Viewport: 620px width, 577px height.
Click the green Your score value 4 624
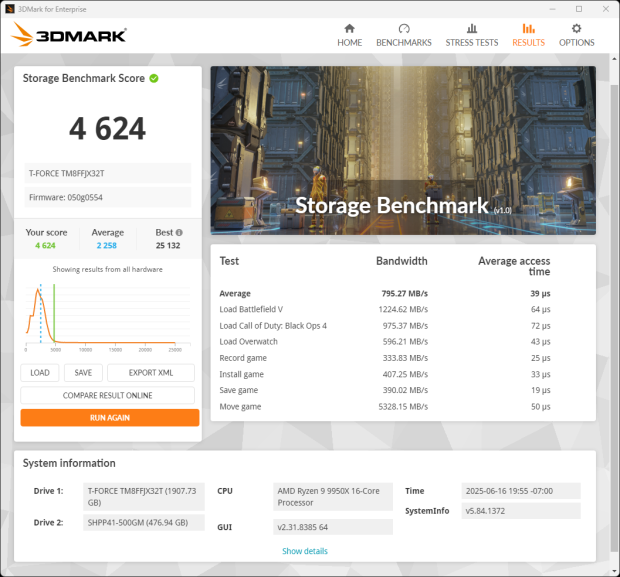click(45, 246)
